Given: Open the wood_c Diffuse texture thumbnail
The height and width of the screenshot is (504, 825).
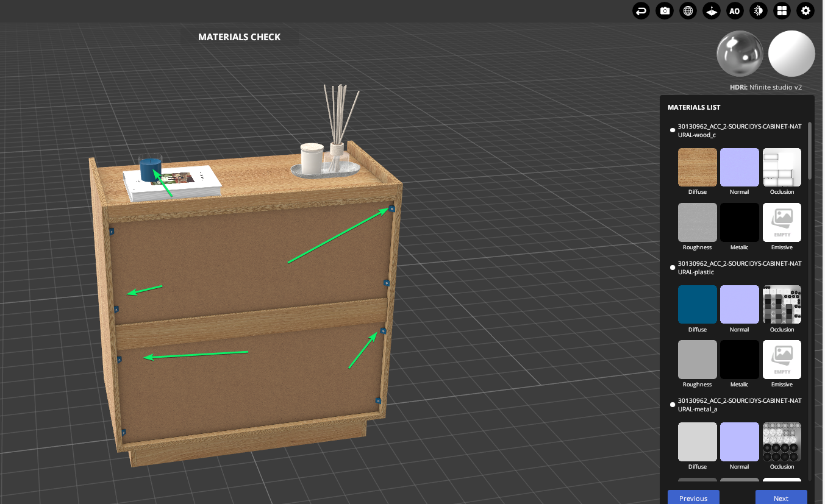Looking at the screenshot, I should click(x=698, y=167).
